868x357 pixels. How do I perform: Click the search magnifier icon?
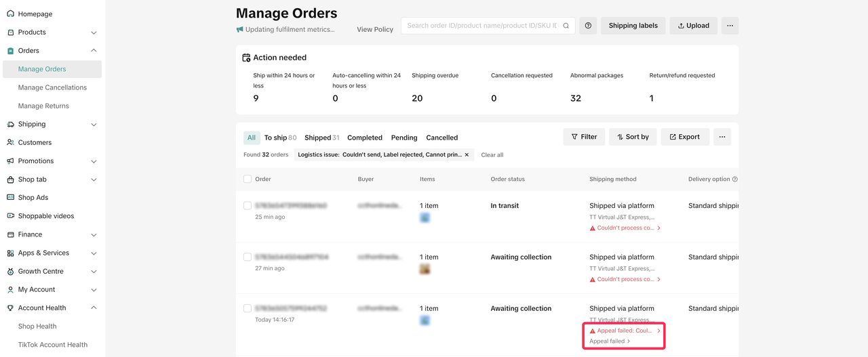pyautogui.click(x=566, y=26)
